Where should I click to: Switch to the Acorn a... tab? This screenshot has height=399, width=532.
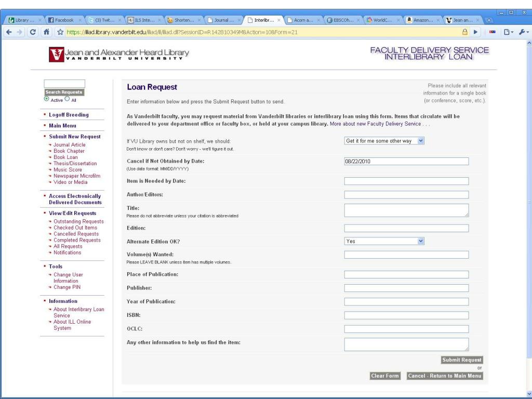tap(303, 20)
